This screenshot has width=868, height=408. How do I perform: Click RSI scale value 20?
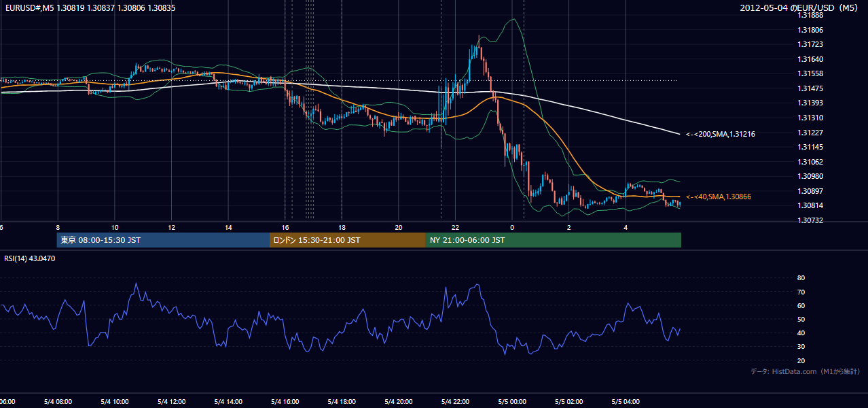click(801, 360)
